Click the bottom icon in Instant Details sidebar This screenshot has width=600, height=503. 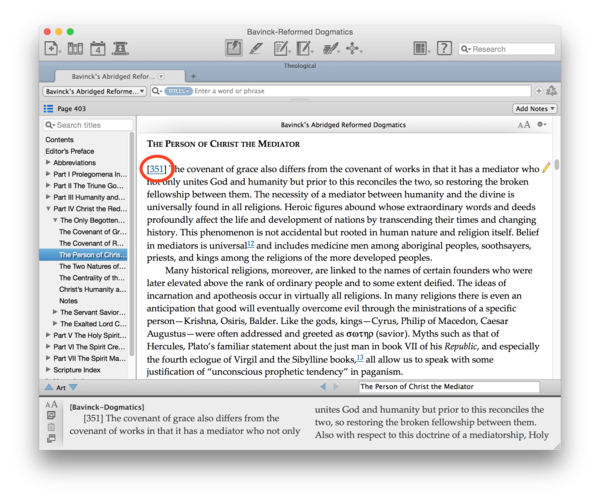pos(51,439)
